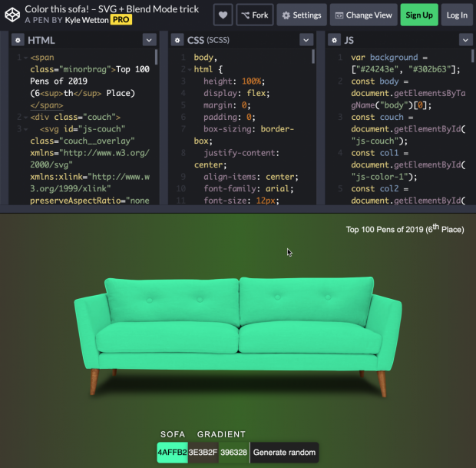Select the sofa color swatch 4AFFB2
The width and height of the screenshot is (476, 468).
click(173, 453)
